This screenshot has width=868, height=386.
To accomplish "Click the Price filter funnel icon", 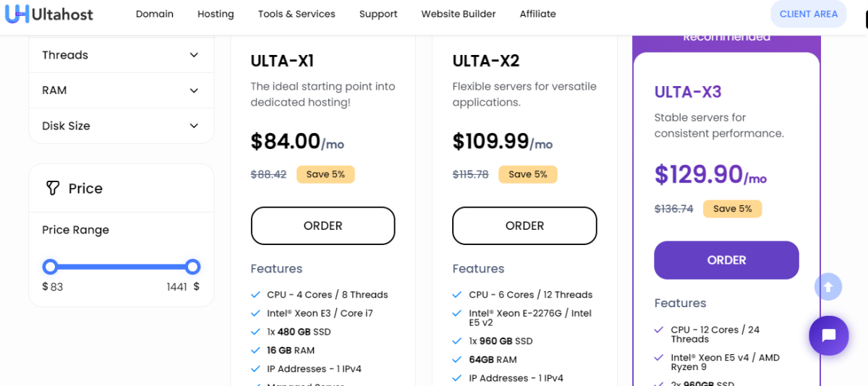I will click(53, 188).
